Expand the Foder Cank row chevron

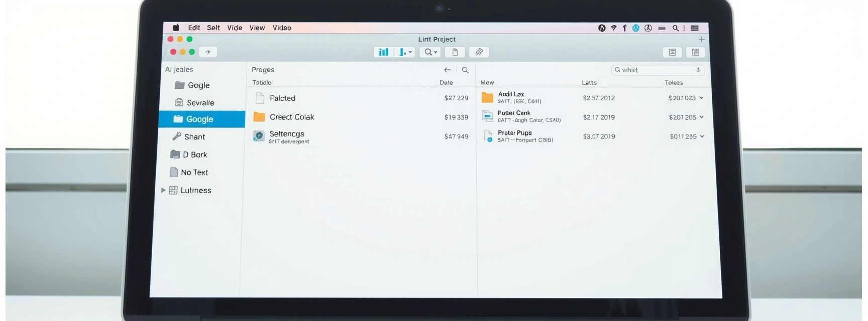click(701, 117)
